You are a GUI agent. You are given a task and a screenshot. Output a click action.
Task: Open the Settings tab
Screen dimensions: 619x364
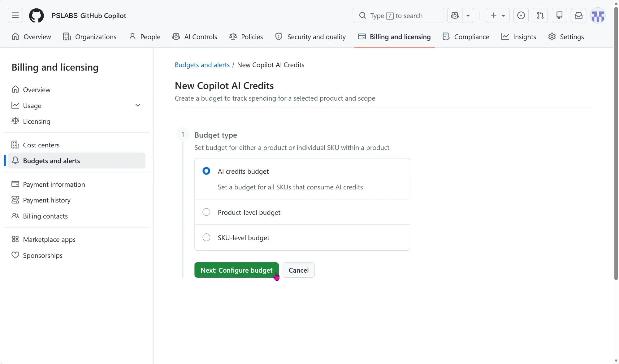[x=566, y=37]
